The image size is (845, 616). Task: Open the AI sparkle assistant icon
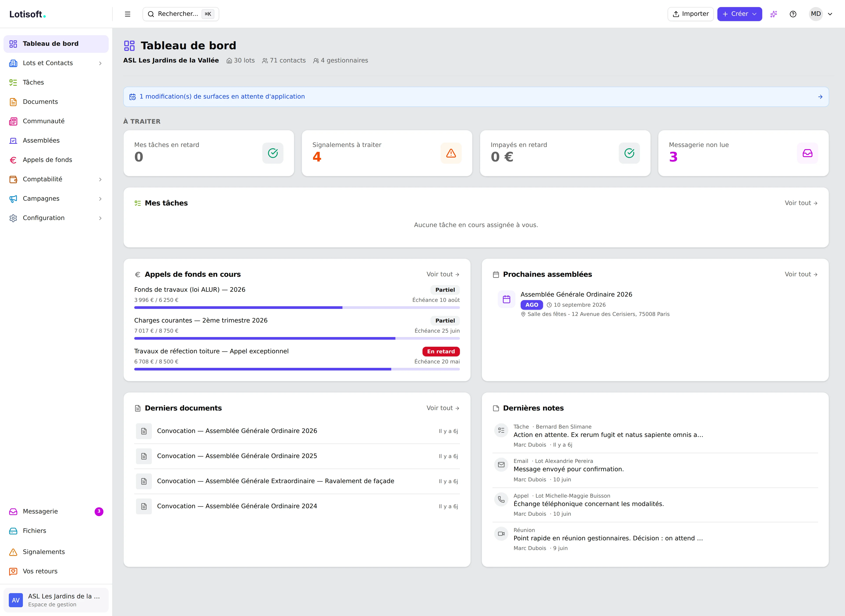(x=774, y=14)
